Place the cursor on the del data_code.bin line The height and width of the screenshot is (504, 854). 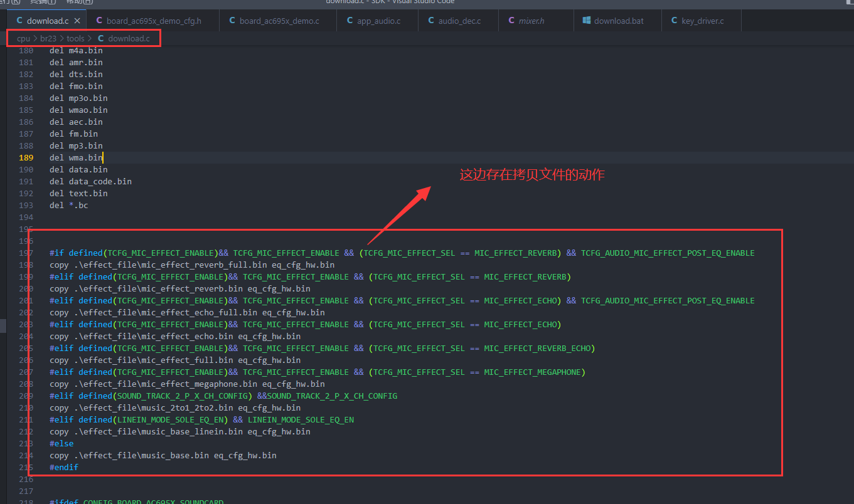tap(90, 182)
